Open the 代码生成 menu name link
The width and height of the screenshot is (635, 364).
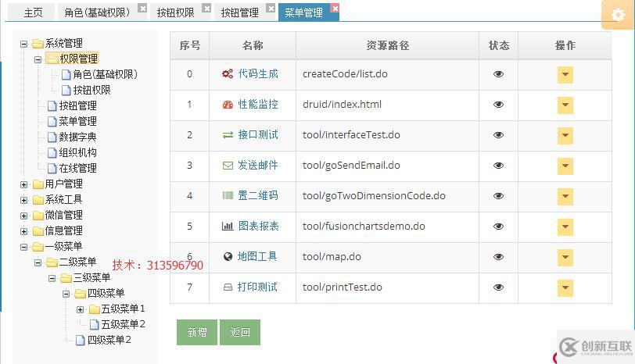tap(258, 73)
